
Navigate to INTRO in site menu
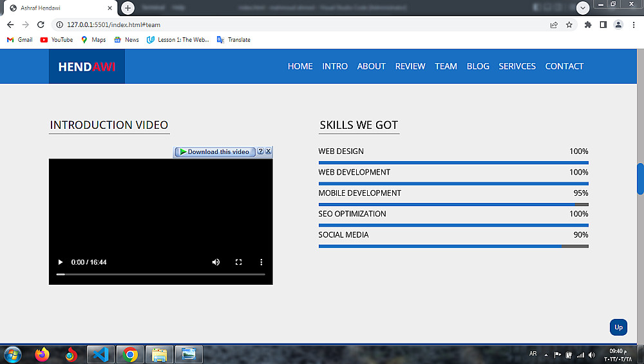click(335, 66)
